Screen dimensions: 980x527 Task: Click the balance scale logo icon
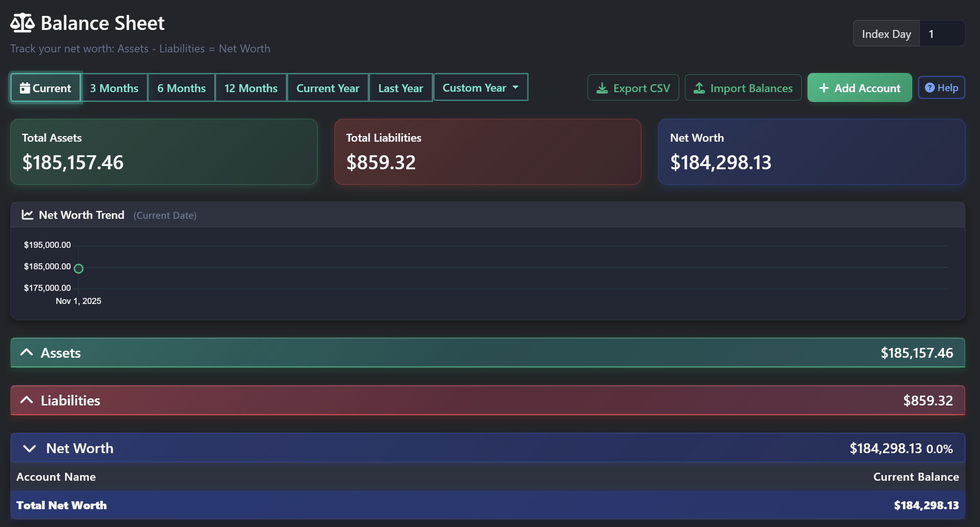click(x=22, y=22)
